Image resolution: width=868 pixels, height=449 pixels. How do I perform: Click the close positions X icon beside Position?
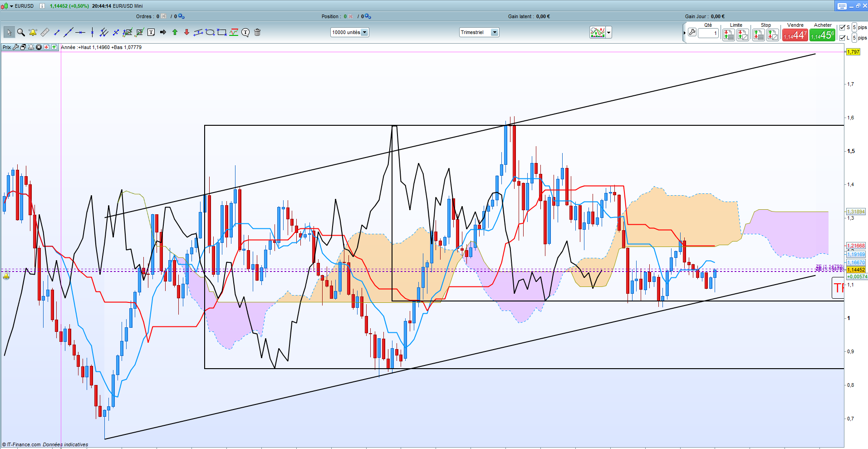(351, 16)
